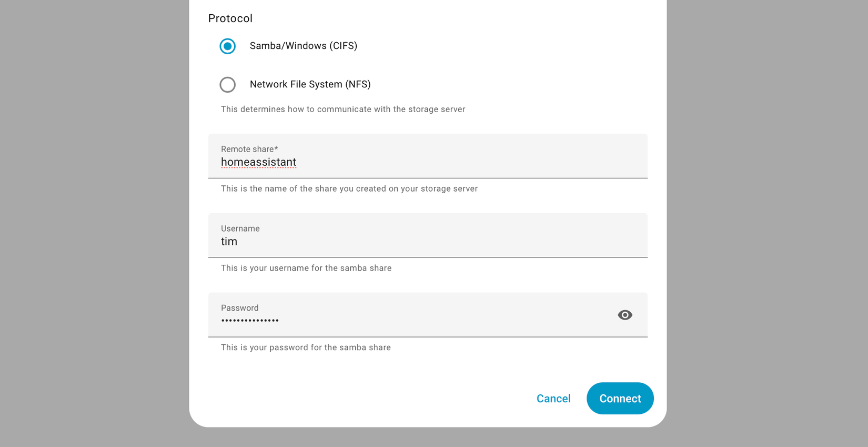This screenshot has width=868, height=447.
Task: Focus the Username field containing tim
Action: [x=368, y=241]
